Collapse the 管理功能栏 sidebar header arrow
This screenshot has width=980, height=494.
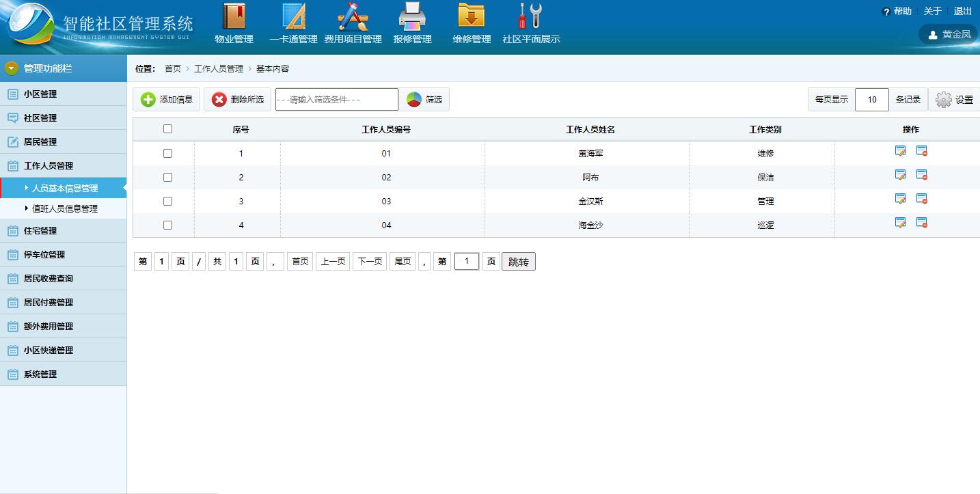click(x=12, y=68)
